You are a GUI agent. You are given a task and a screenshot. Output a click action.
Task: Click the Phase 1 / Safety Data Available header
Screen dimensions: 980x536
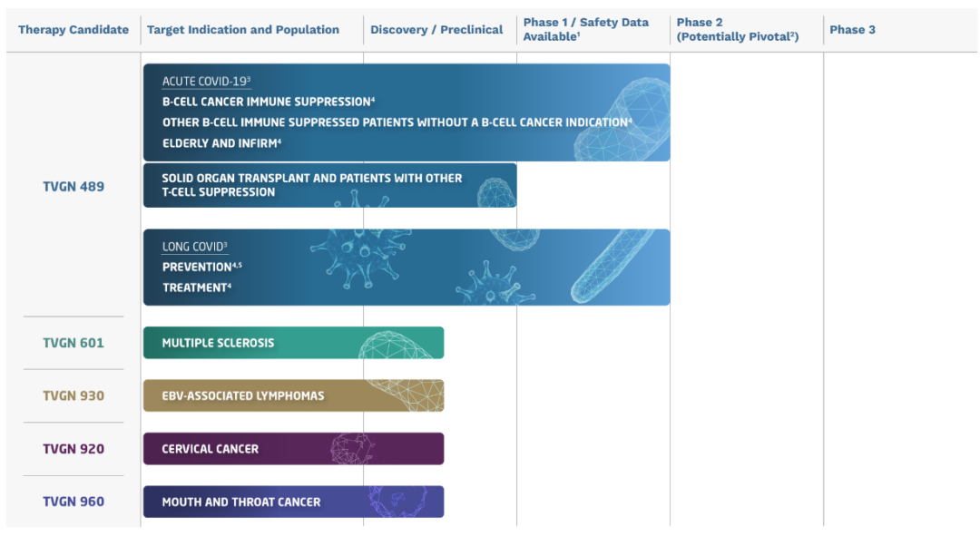click(585, 30)
